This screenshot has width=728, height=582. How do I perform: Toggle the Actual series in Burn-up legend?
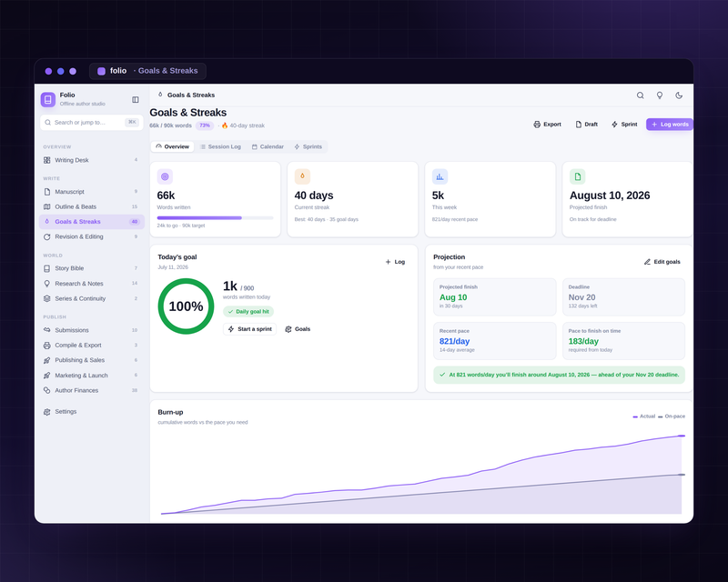coord(644,416)
